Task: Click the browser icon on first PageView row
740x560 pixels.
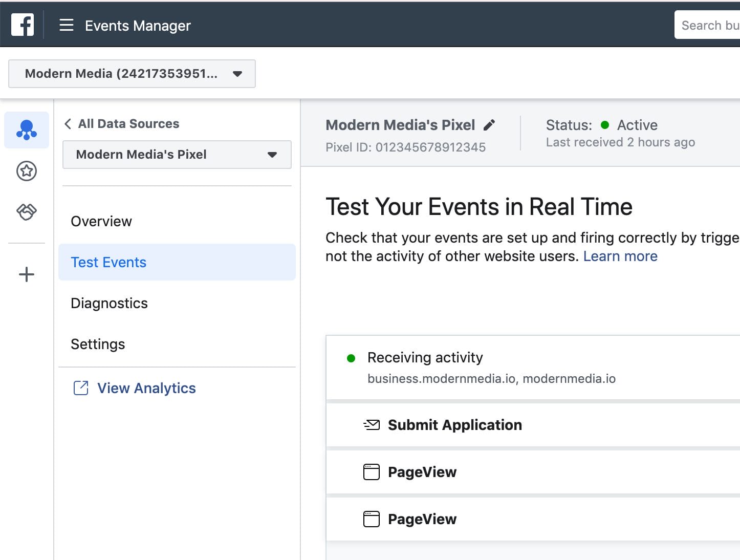Action: pos(372,471)
